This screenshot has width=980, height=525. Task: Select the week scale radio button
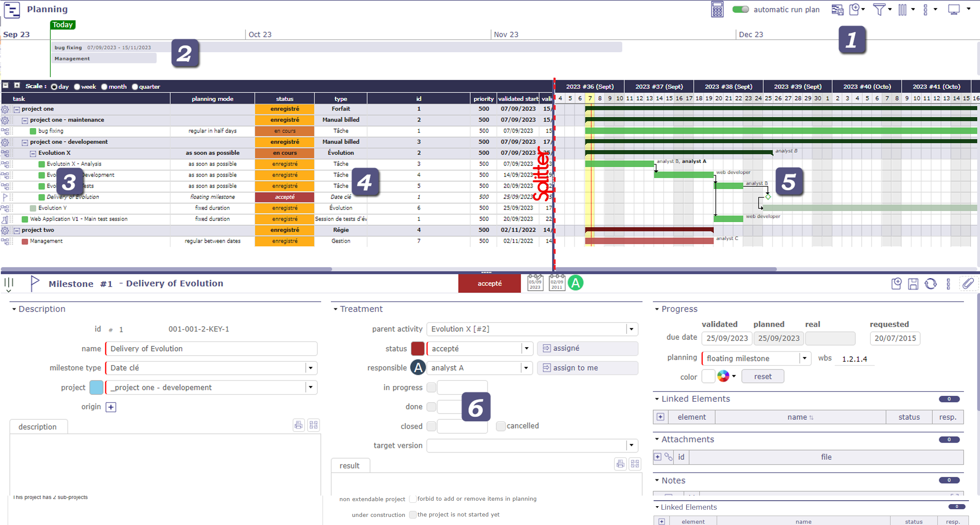[x=77, y=87]
